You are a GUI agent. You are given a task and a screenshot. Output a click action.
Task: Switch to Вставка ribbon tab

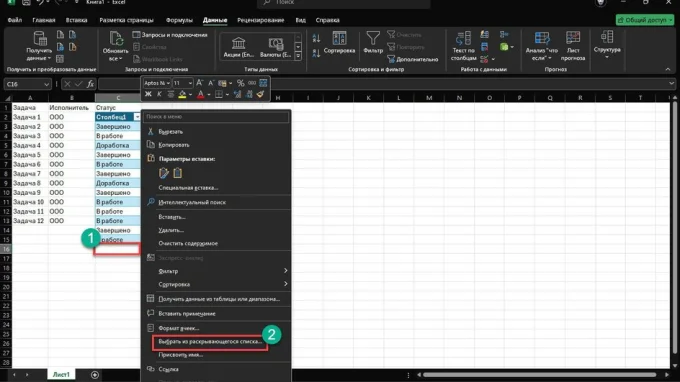(77, 20)
